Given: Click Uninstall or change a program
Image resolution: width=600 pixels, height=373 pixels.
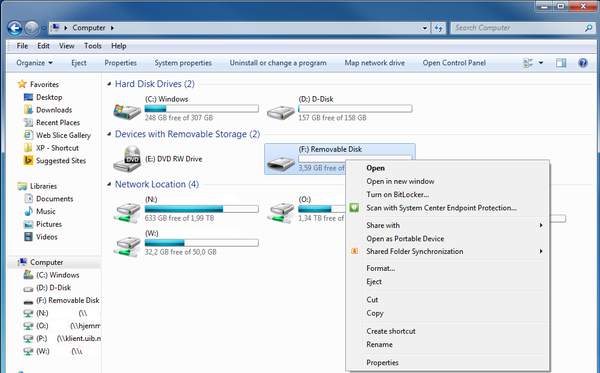Looking at the screenshot, I should click(278, 63).
